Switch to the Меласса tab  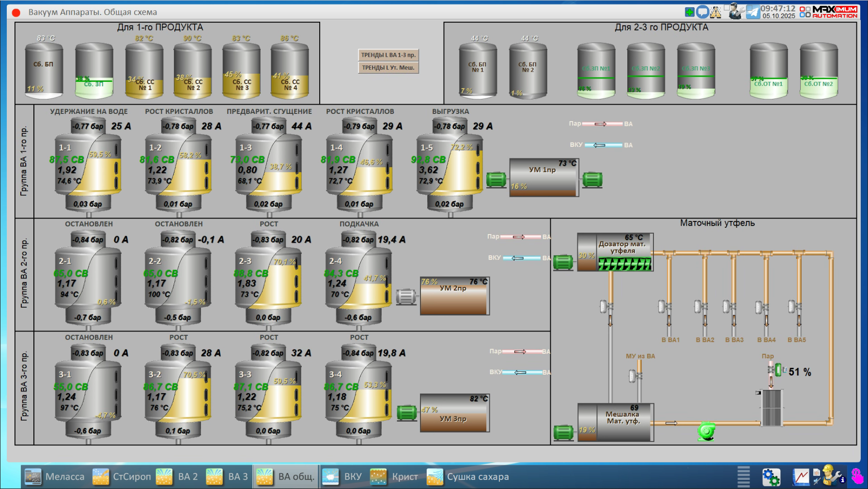click(54, 477)
